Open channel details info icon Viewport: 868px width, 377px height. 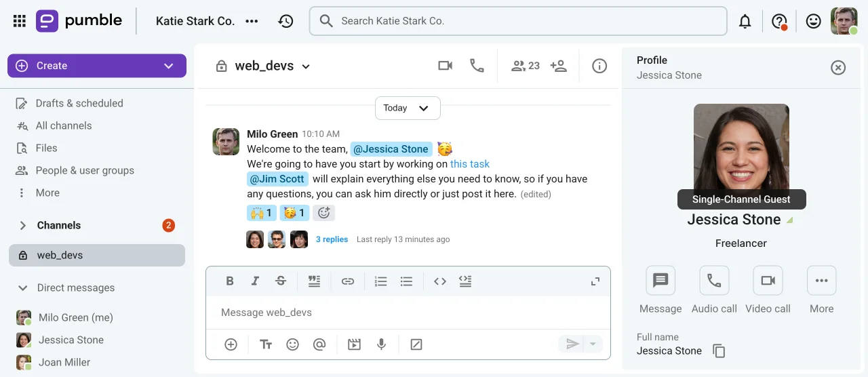pyautogui.click(x=599, y=66)
